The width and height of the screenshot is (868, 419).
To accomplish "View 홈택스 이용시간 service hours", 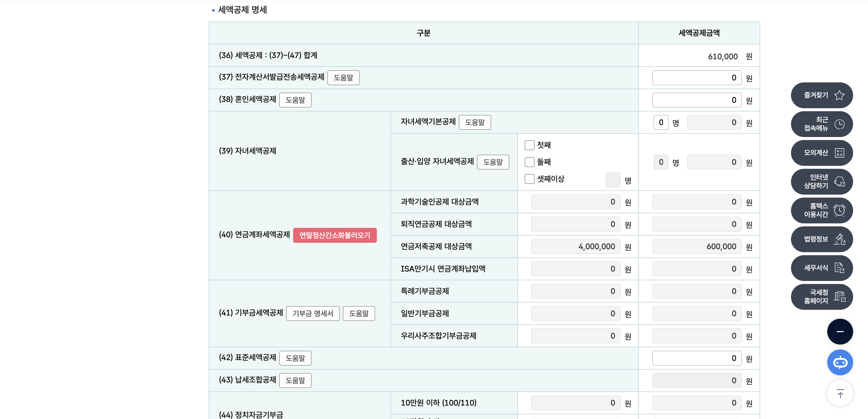I will 822,210.
